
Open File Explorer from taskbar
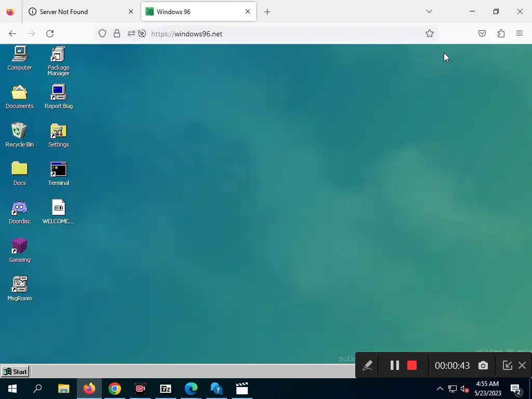(63, 389)
